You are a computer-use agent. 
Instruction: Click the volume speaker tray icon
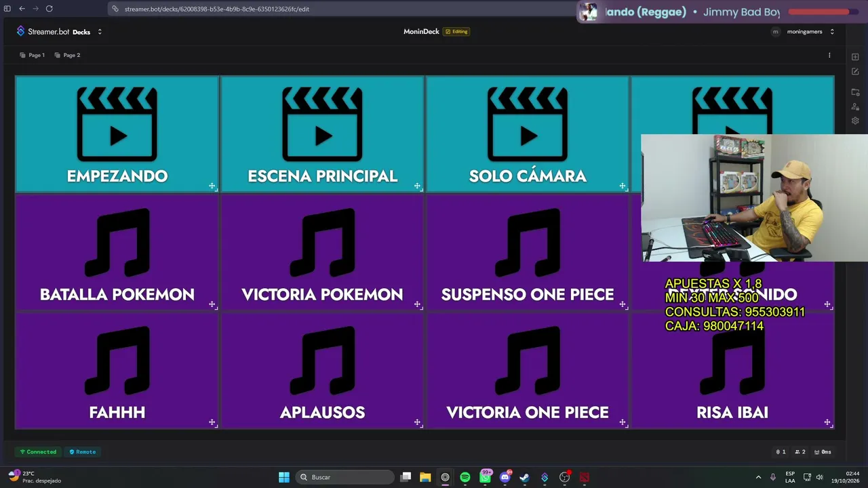coord(819,477)
